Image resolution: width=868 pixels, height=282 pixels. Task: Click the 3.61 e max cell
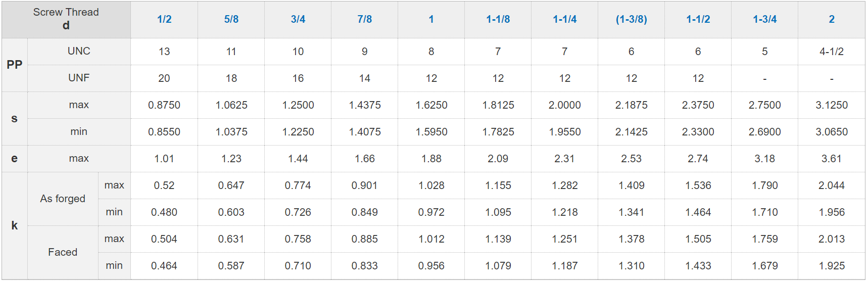(832, 159)
